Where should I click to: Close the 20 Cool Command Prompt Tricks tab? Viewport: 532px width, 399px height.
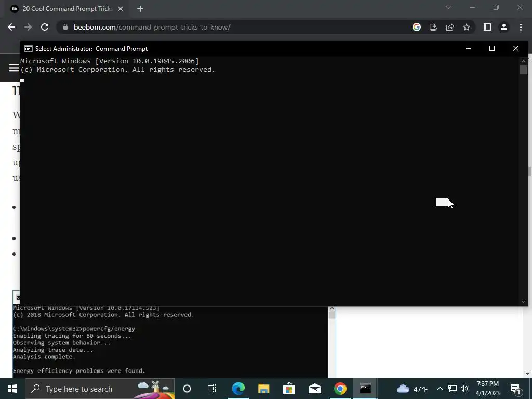click(x=121, y=9)
